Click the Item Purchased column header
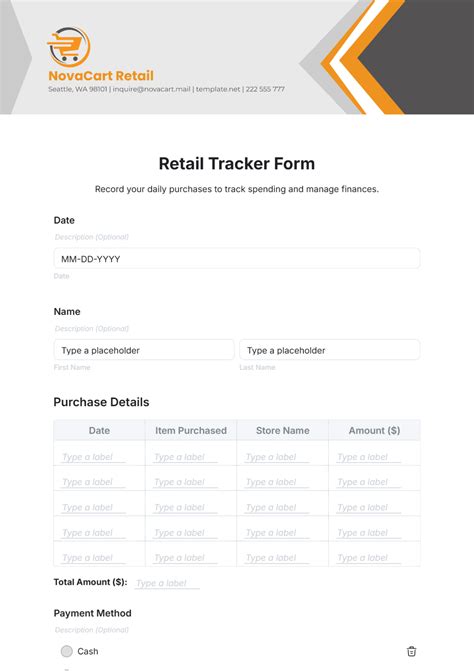Image resolution: width=474 pixels, height=671 pixels. pyautogui.click(x=191, y=431)
